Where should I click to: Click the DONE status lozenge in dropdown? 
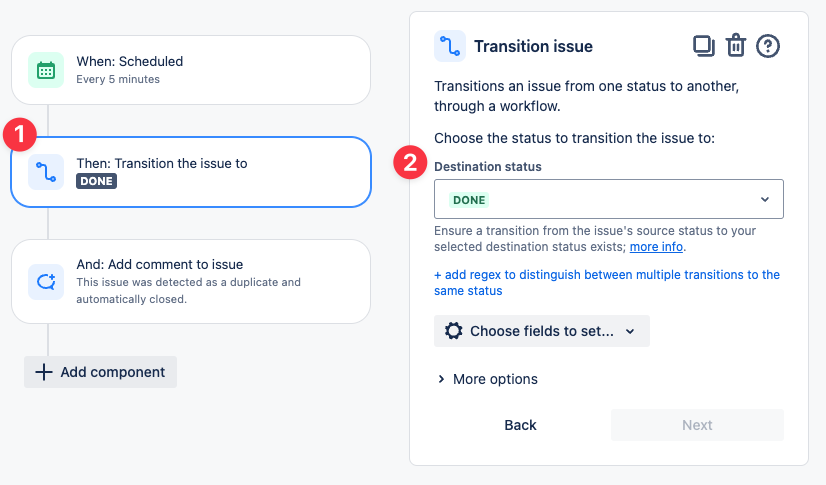point(469,200)
